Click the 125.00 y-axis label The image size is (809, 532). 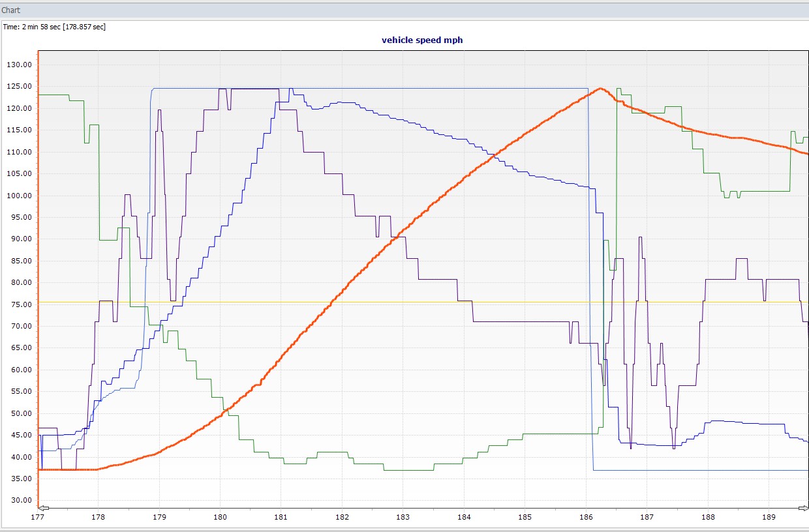tap(20, 87)
